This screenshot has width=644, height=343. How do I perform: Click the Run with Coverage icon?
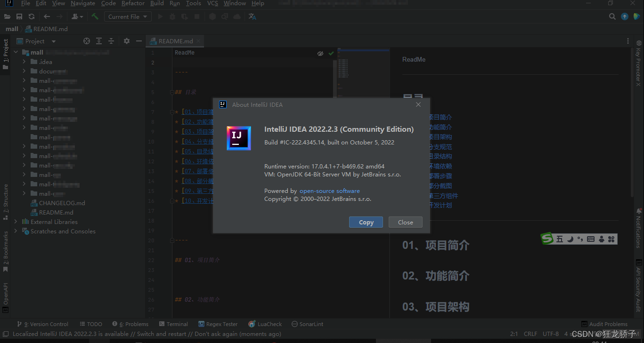pos(185,16)
